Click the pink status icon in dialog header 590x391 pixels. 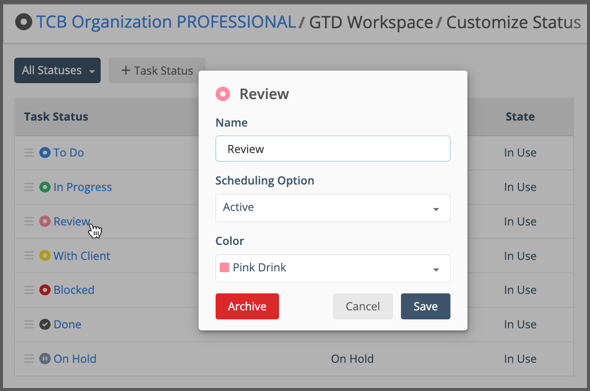[x=223, y=94]
